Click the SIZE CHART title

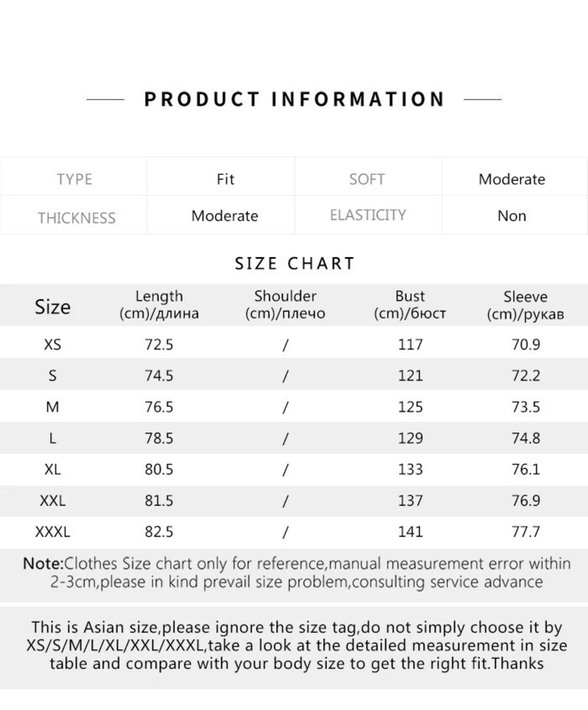click(294, 263)
